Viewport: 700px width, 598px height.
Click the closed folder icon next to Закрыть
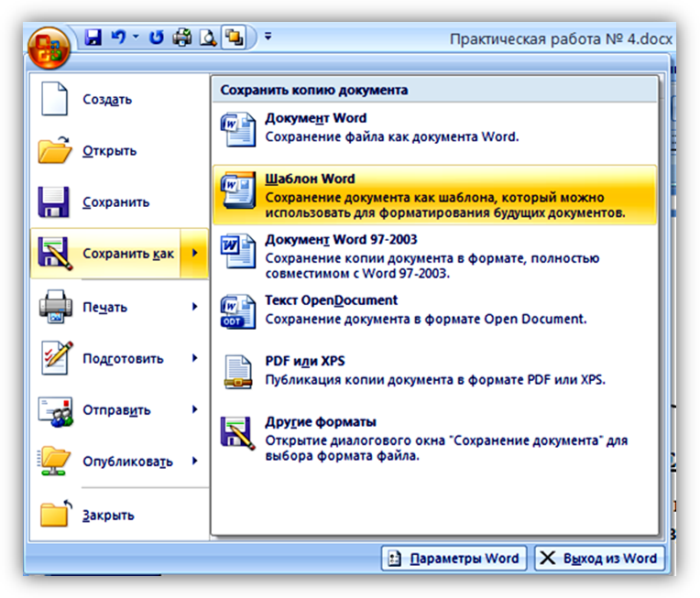pos(55,513)
